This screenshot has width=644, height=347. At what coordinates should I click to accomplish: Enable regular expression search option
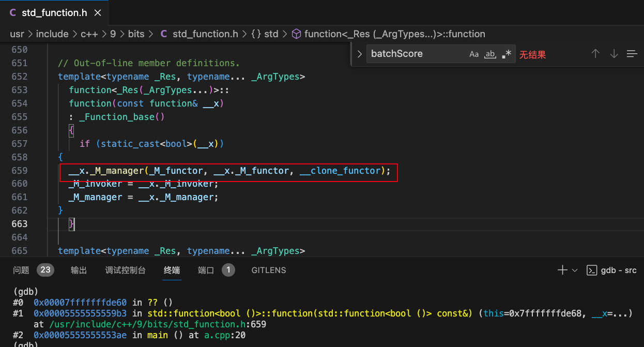507,54
